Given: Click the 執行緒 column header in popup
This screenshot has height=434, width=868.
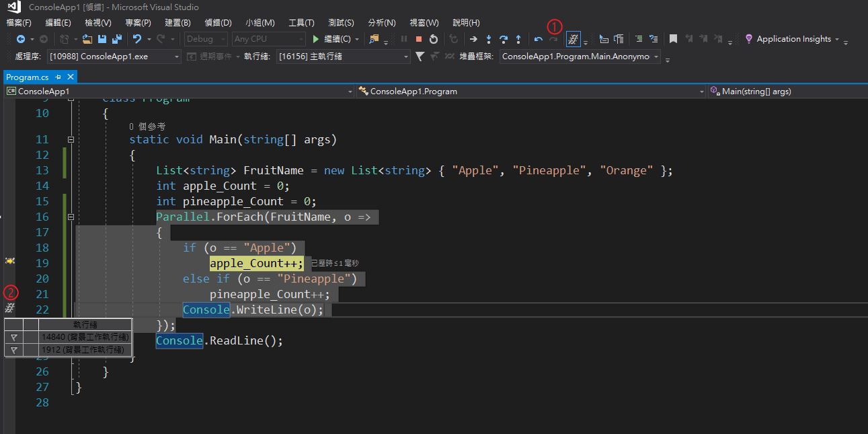Looking at the screenshot, I should (85, 324).
